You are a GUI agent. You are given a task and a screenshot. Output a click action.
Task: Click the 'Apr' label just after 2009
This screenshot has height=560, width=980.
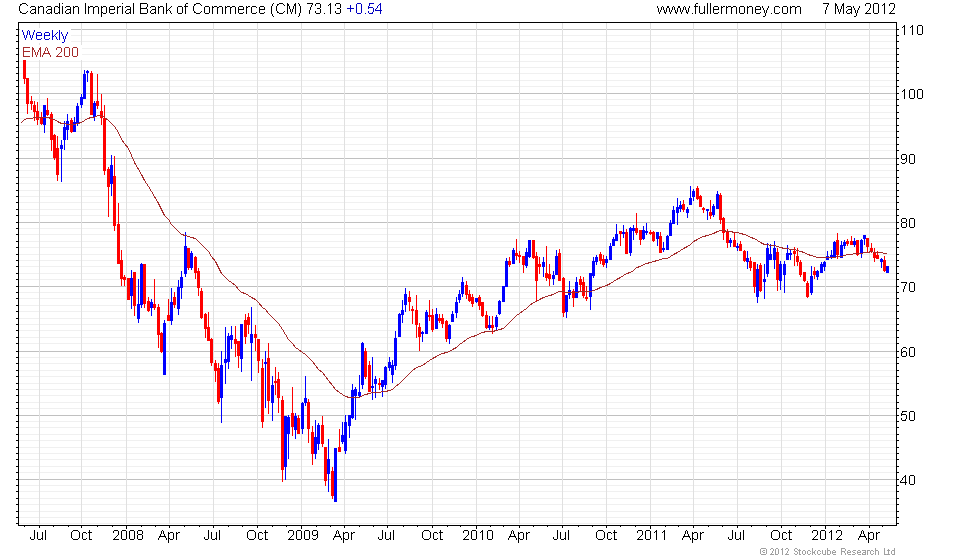point(344,536)
